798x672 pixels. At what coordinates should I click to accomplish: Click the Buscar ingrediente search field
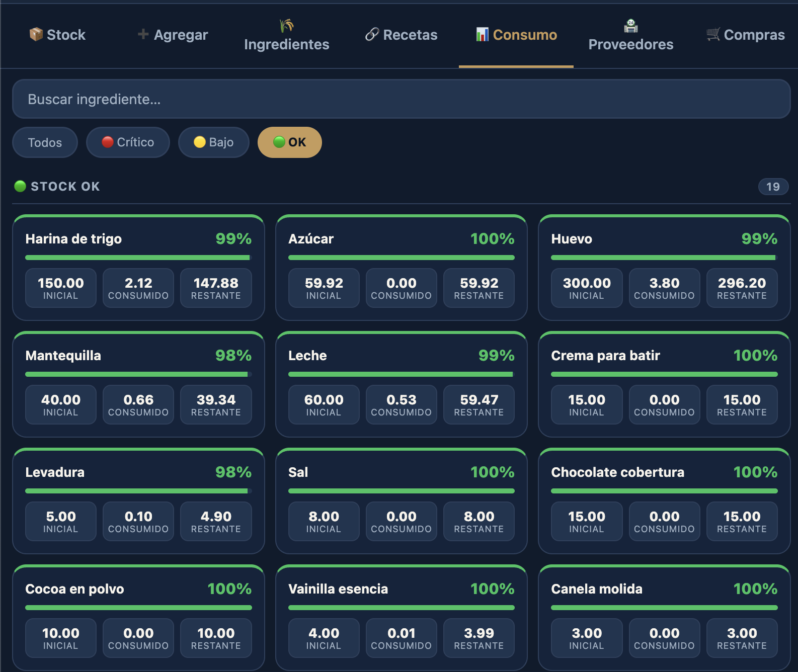pyautogui.click(x=402, y=99)
